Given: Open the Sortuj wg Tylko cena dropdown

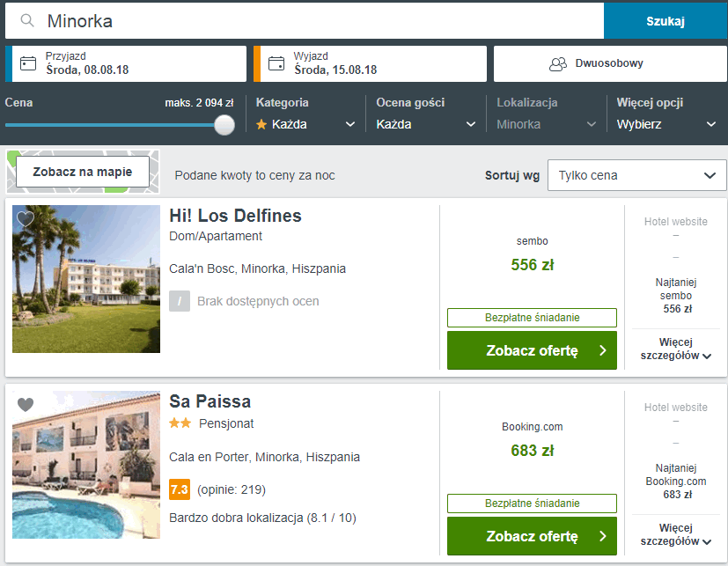Looking at the screenshot, I should [637, 175].
